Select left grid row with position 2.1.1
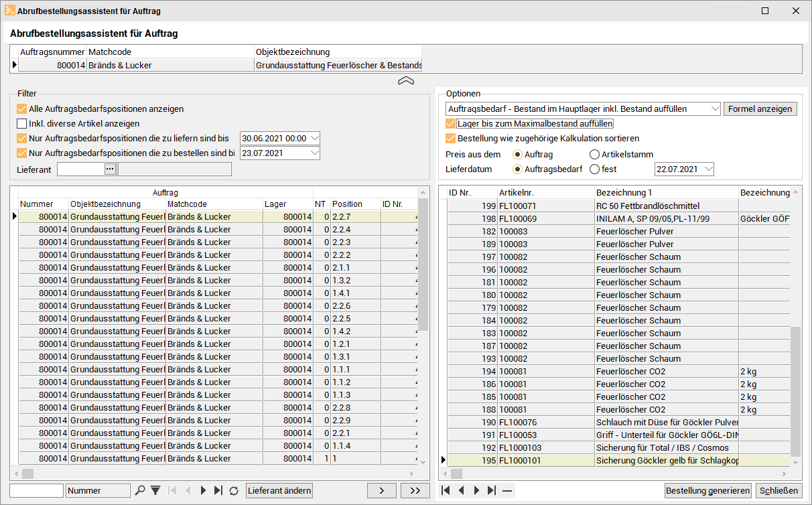 [218, 267]
